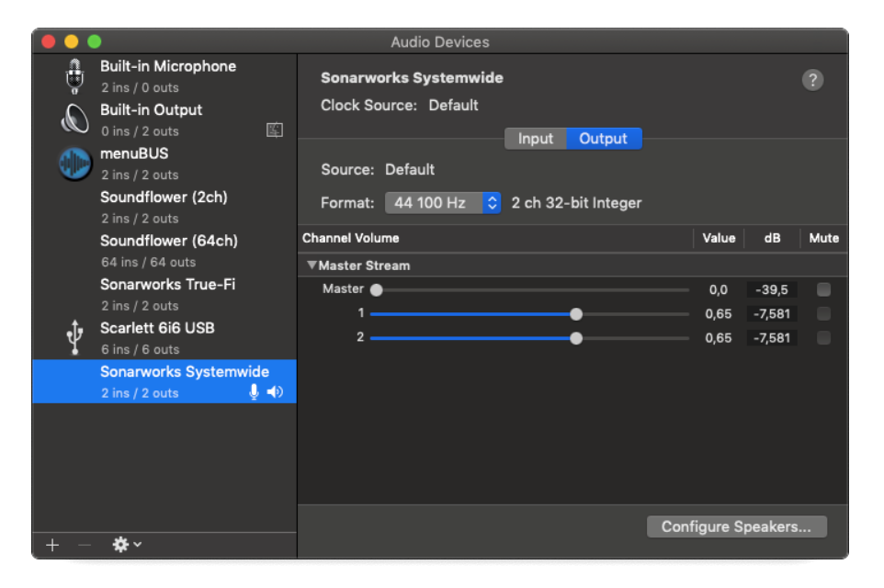This screenshot has width=884, height=588.
Task: Click the yellow minimize window button
Action: [71, 41]
